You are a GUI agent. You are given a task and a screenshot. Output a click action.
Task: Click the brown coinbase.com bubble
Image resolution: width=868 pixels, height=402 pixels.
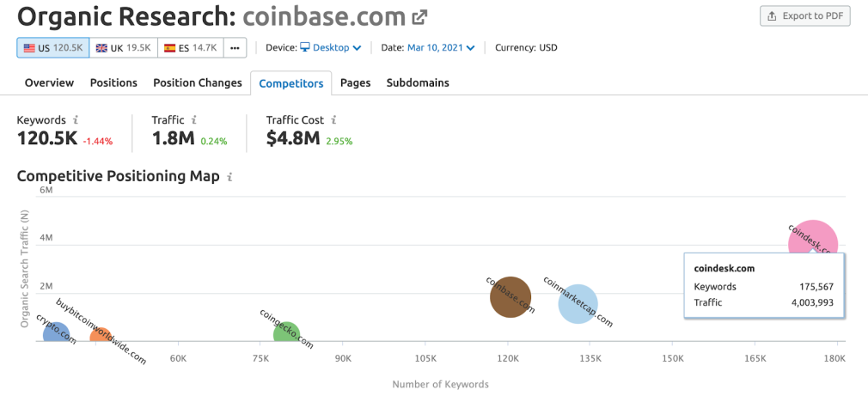(x=510, y=297)
